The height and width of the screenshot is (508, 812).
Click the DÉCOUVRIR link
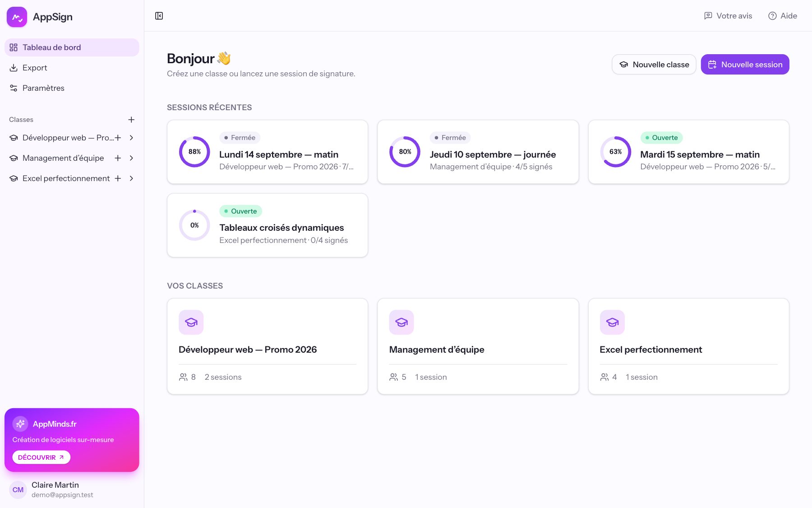tap(42, 457)
